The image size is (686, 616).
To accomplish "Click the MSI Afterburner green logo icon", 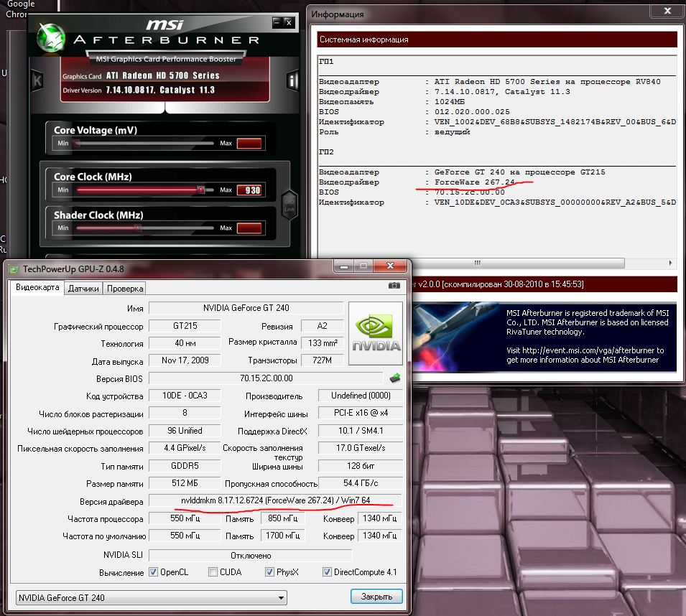I will pos(51,38).
